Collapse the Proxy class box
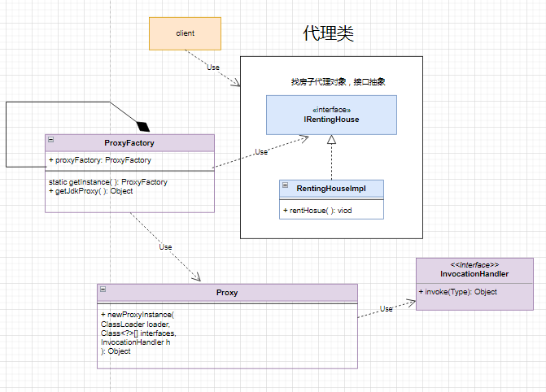The width and height of the screenshot is (546, 392). pos(103,289)
